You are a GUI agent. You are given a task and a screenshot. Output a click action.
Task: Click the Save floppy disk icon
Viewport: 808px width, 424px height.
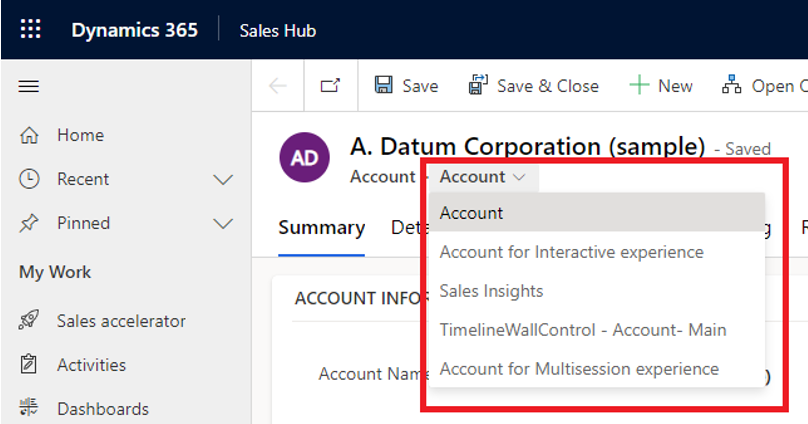pyautogui.click(x=383, y=85)
